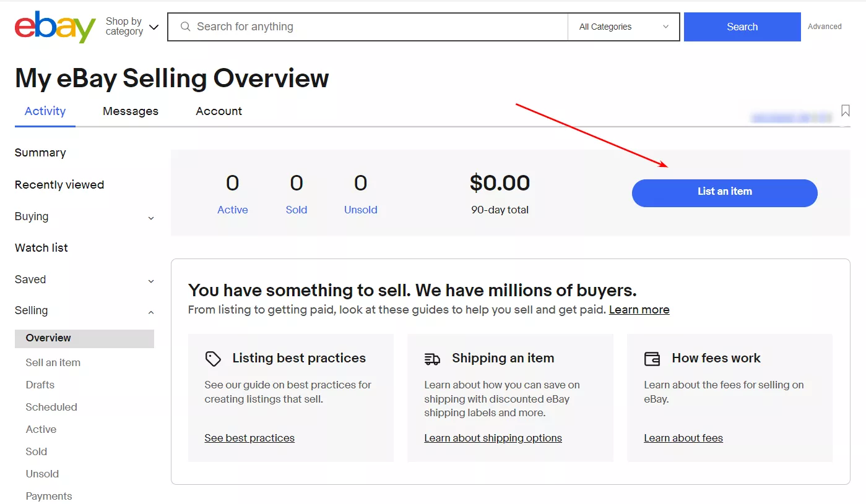The width and height of the screenshot is (866, 504).
Task: Open Shop by category dropdown
Action: coord(132,27)
